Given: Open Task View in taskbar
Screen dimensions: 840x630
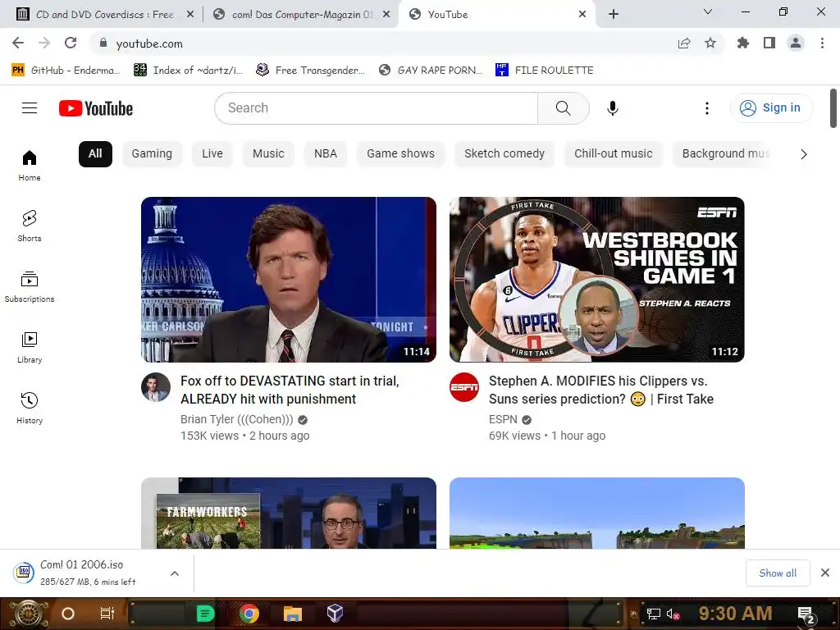Looking at the screenshot, I should (107, 614).
